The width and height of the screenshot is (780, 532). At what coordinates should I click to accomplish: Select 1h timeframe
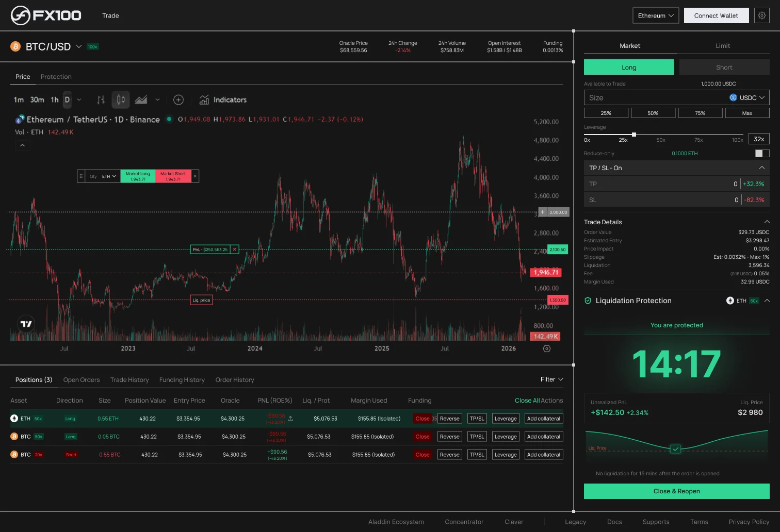click(55, 99)
